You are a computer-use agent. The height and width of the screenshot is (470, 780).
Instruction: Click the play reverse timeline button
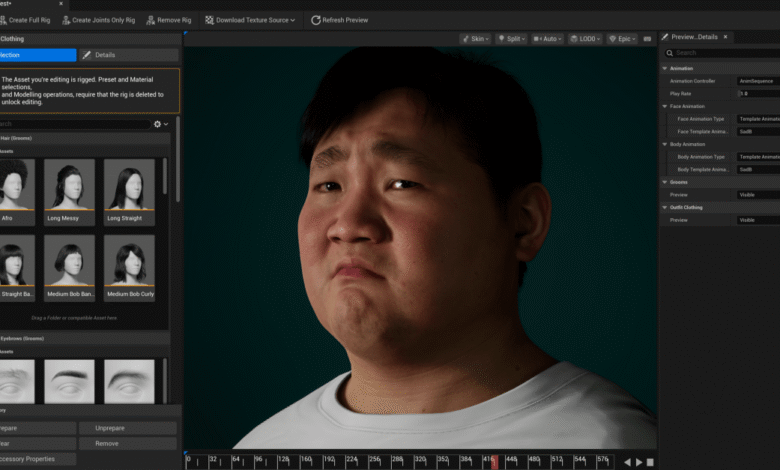tap(627, 462)
